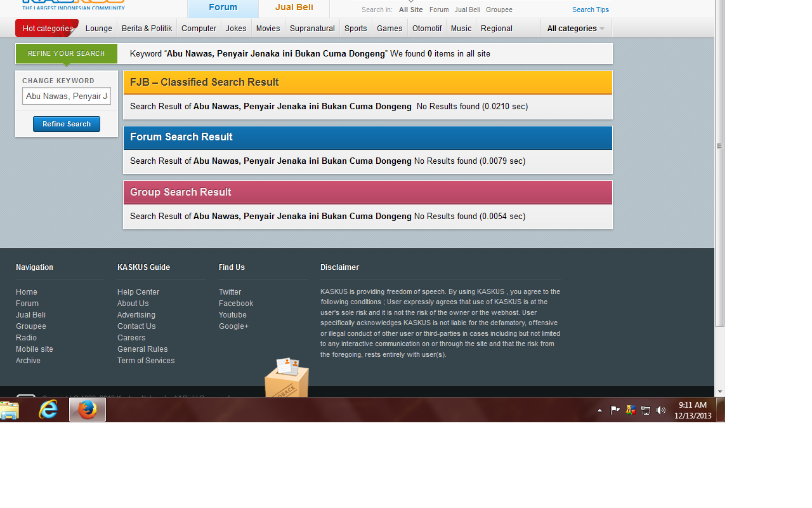The width and height of the screenshot is (812, 508).
Task: Open footer Jual Beli link
Action: [x=30, y=315]
